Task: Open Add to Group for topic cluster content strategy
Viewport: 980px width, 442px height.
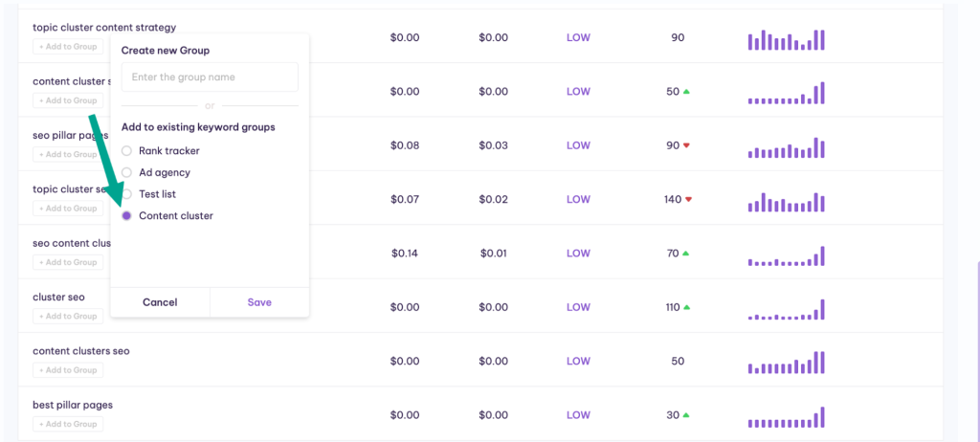Action: pyautogui.click(x=68, y=46)
